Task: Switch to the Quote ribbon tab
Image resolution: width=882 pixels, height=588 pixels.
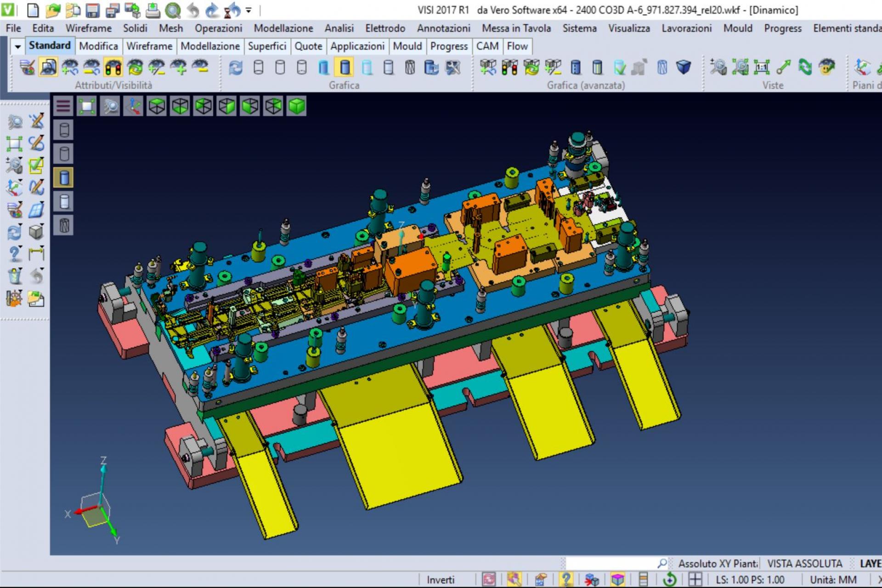Action: click(x=308, y=46)
